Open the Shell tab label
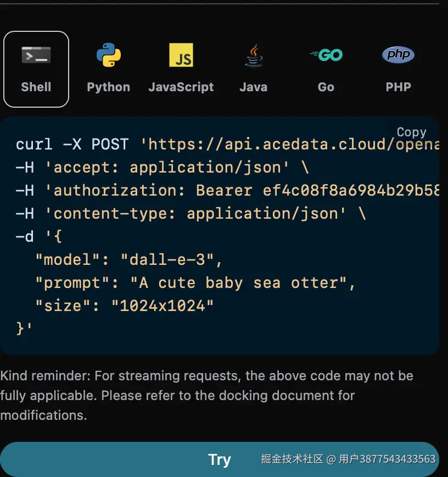The image size is (448, 477). pyautogui.click(x=36, y=87)
